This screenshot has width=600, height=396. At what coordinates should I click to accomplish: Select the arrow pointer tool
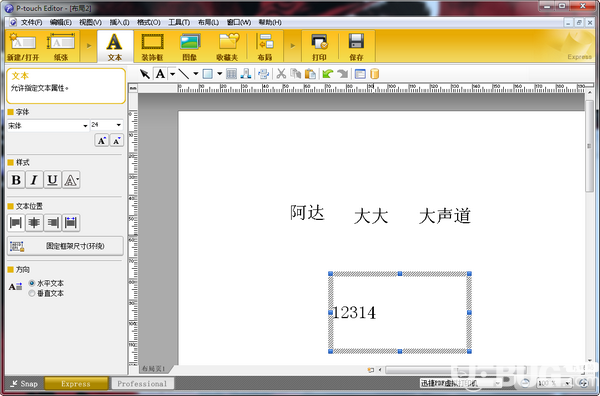point(145,74)
